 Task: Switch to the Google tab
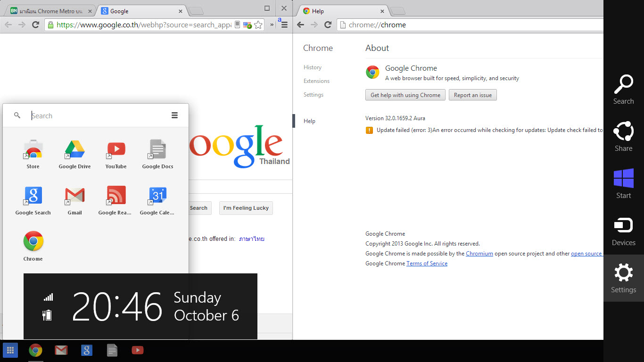(x=141, y=11)
